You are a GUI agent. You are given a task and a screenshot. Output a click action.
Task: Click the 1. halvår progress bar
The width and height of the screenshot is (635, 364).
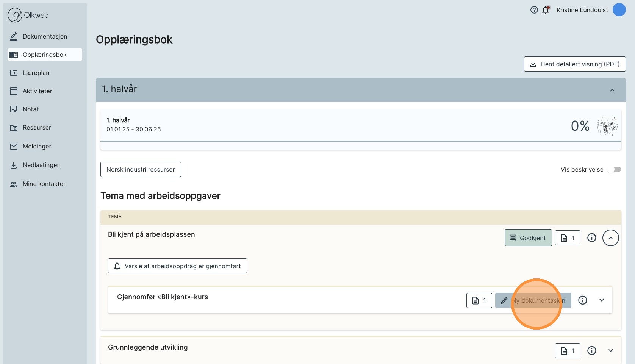(x=360, y=141)
